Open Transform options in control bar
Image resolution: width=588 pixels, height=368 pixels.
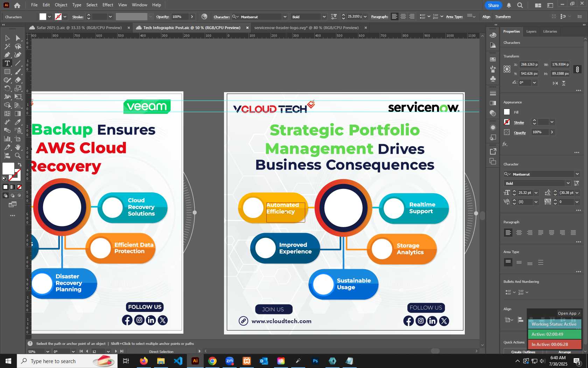pos(503,17)
